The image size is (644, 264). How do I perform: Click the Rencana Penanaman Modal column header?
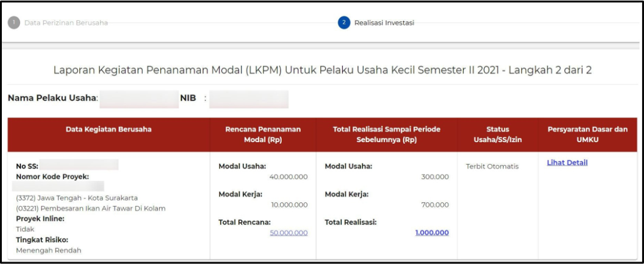[x=263, y=135]
